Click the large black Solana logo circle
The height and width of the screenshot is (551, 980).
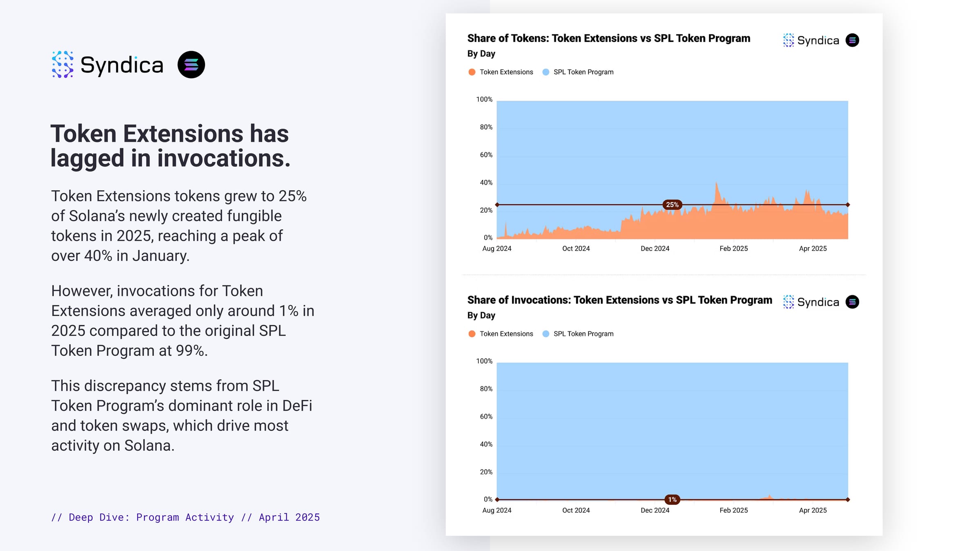(191, 64)
